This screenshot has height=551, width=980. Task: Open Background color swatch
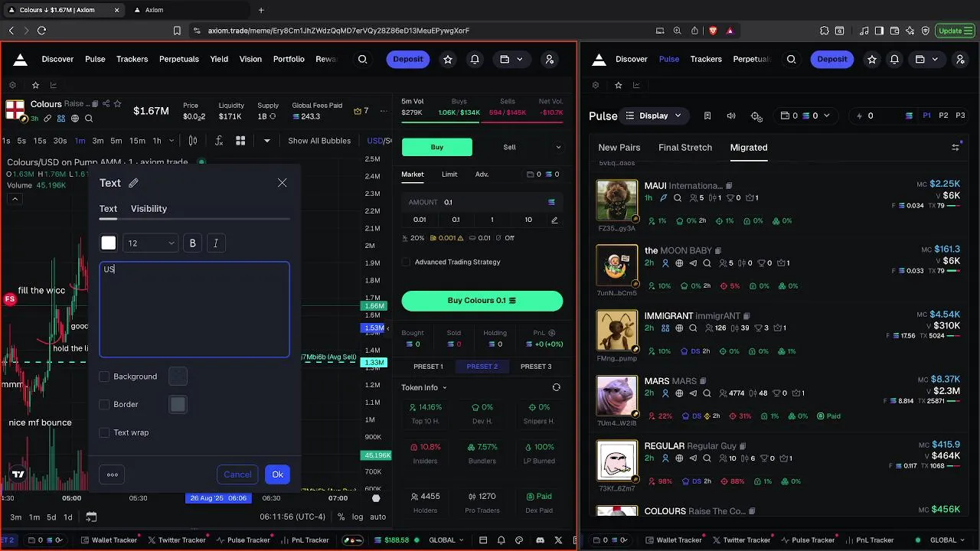(178, 377)
